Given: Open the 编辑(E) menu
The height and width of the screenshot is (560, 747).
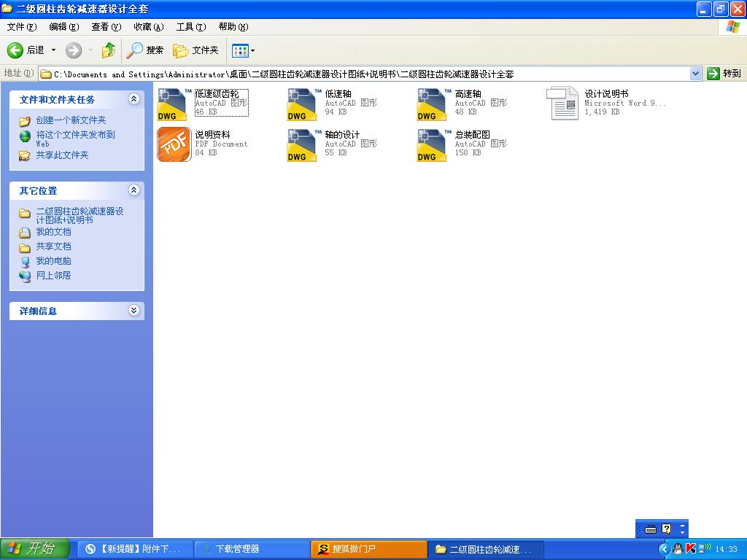Looking at the screenshot, I should click(64, 27).
